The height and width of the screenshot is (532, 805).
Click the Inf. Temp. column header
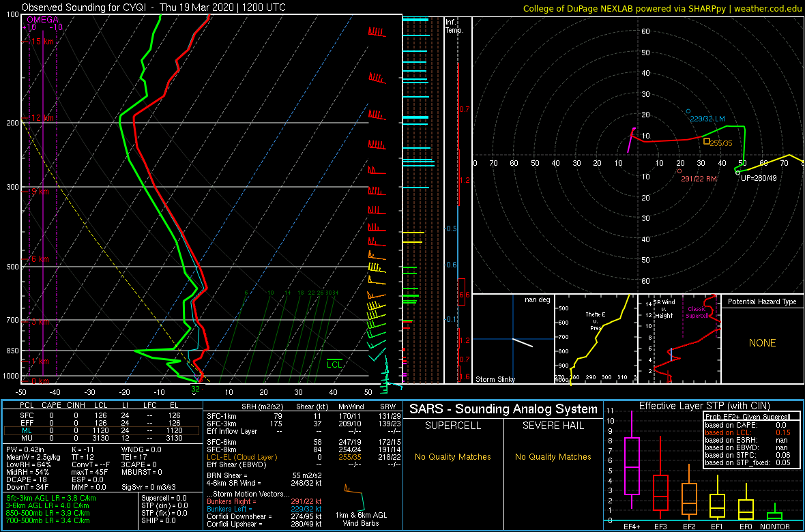454,26
